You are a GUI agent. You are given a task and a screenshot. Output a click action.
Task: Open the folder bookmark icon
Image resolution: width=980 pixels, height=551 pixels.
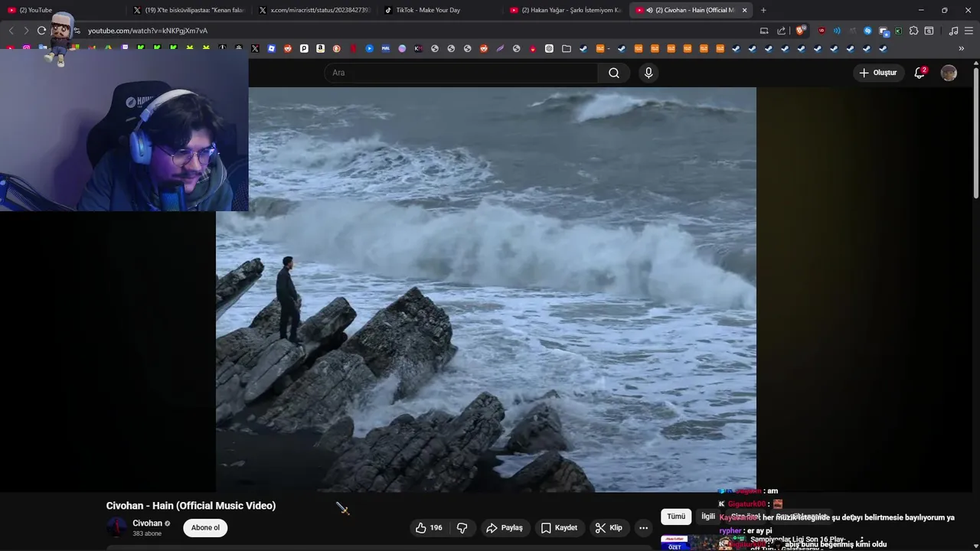coord(566,48)
